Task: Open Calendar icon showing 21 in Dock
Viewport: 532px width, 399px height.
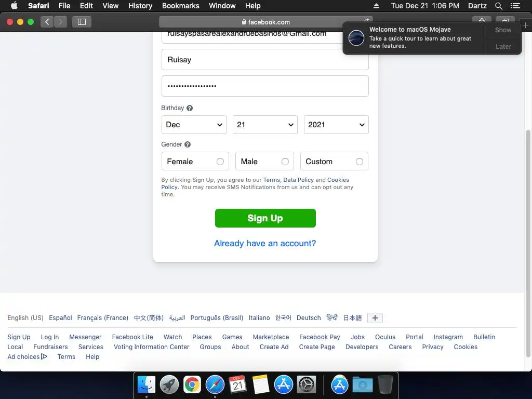Action: coord(237,384)
